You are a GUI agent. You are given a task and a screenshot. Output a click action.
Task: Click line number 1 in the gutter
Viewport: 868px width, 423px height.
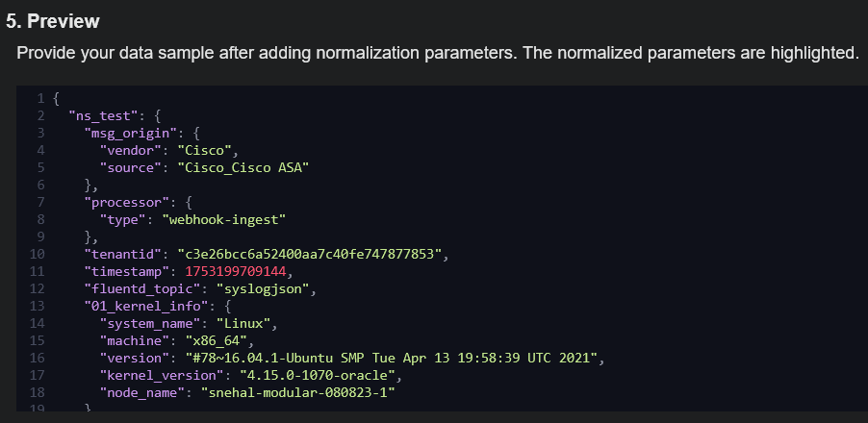[x=40, y=98]
